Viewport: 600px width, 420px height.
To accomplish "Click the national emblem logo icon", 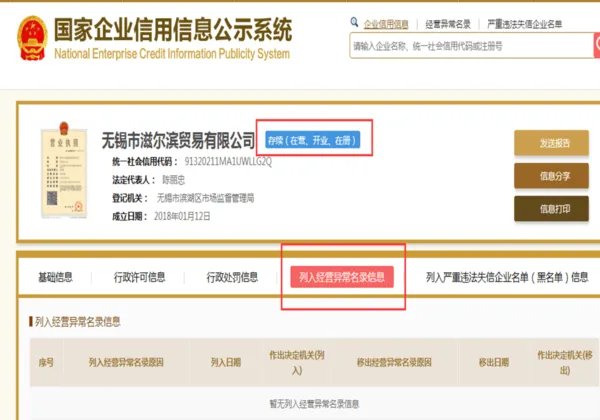I will click(32, 38).
